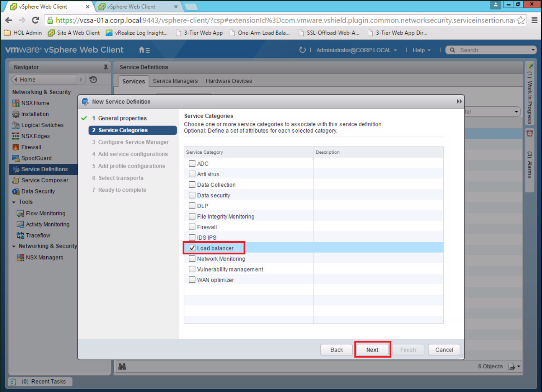
Task: Check the Vulnerability management category
Action: pos(192,269)
